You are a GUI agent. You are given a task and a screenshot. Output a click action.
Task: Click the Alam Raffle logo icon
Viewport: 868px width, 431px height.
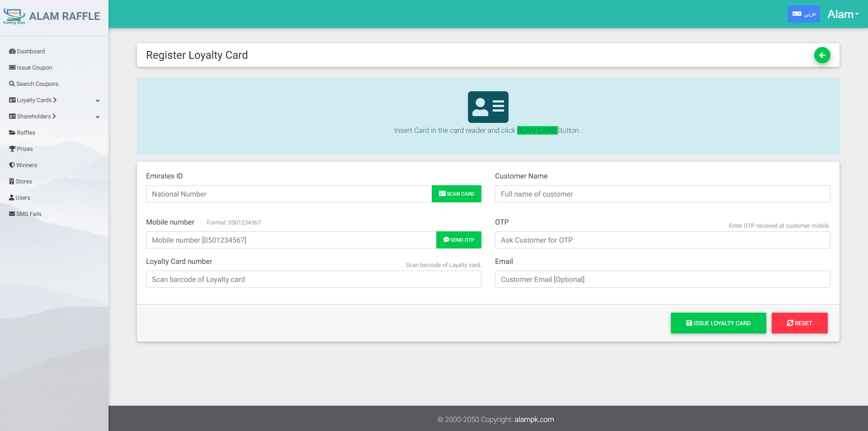coord(14,16)
